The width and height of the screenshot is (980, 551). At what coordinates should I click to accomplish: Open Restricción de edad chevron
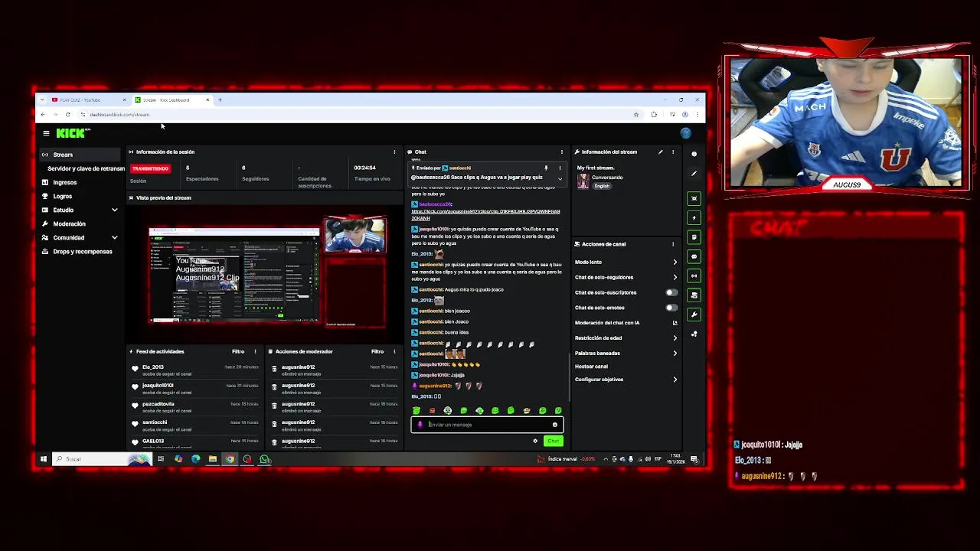(x=675, y=337)
